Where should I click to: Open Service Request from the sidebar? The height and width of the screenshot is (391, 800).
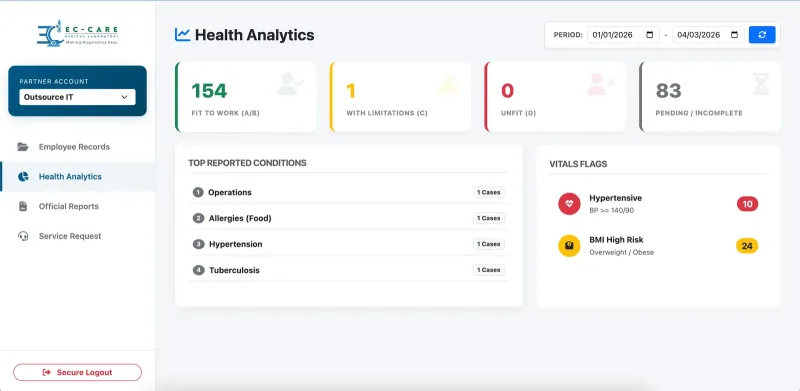click(x=70, y=236)
